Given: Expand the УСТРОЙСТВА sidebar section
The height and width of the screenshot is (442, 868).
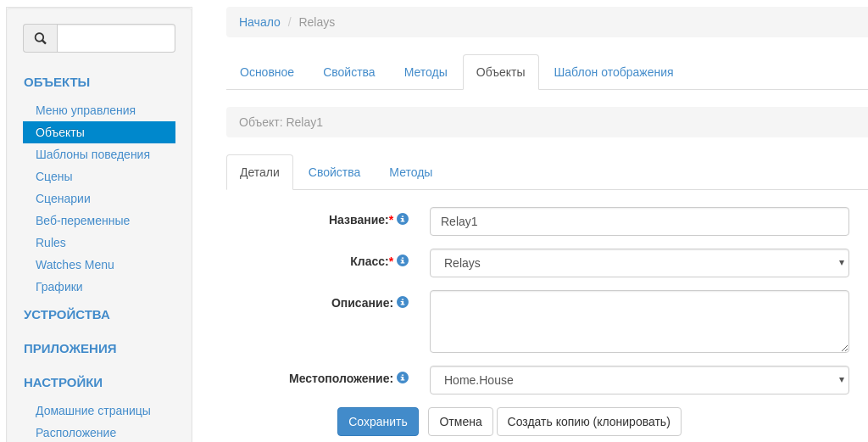Looking at the screenshot, I should pos(67,315).
